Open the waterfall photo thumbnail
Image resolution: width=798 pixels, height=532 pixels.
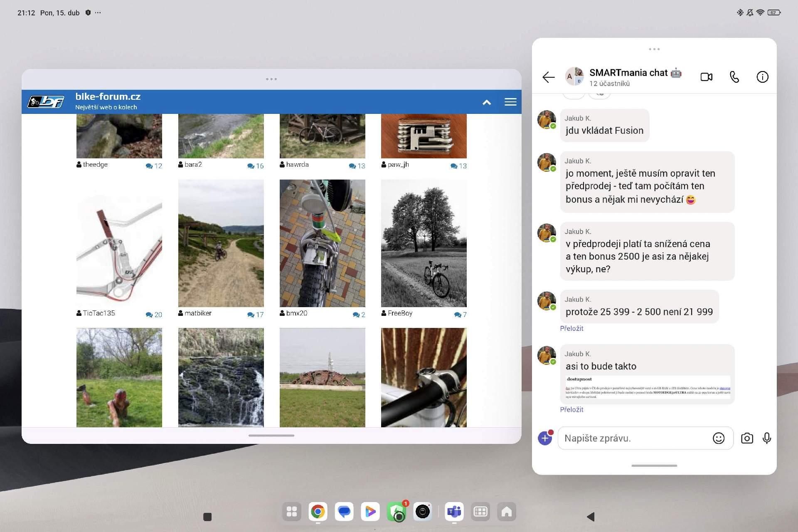click(221, 377)
